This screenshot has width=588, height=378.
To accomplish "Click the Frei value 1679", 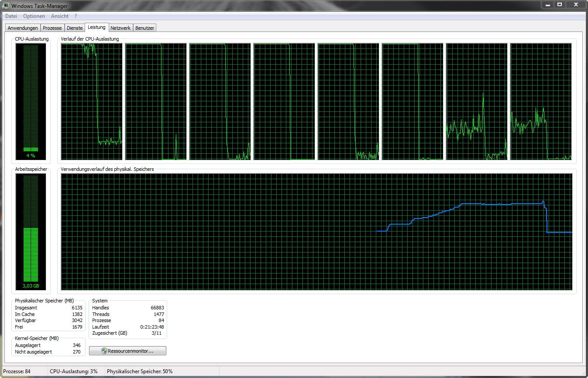I will pos(77,327).
